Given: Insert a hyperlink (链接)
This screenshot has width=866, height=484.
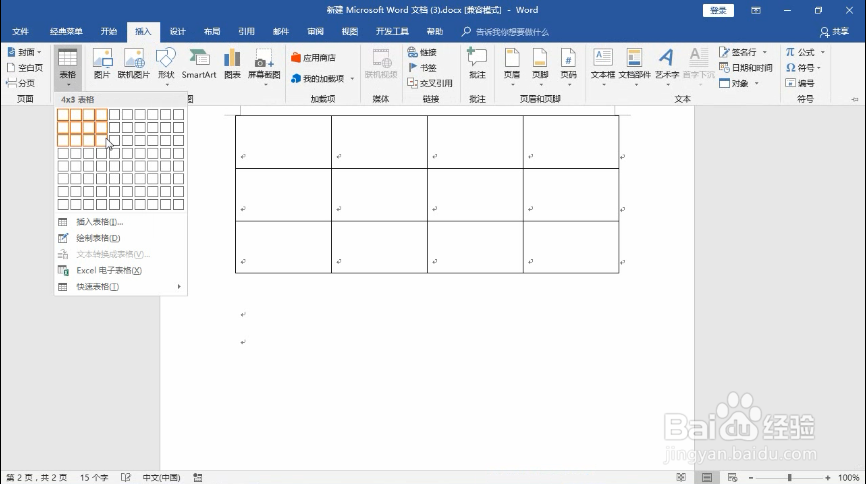Looking at the screenshot, I should coord(423,52).
